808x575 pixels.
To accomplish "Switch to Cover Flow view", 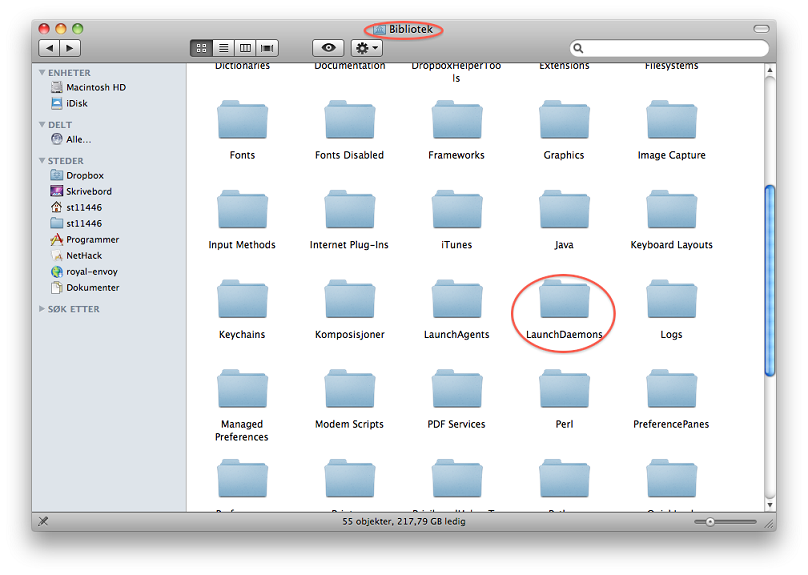I will tap(267, 48).
